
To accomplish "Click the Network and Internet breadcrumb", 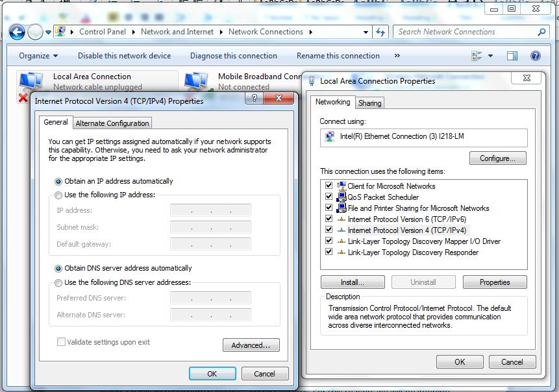I will [177, 32].
